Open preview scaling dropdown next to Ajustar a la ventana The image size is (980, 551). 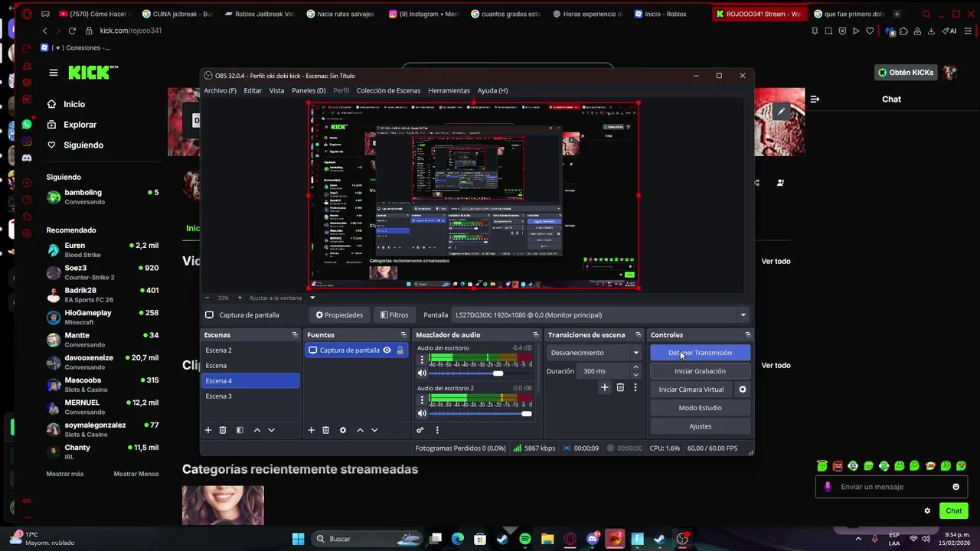click(312, 298)
